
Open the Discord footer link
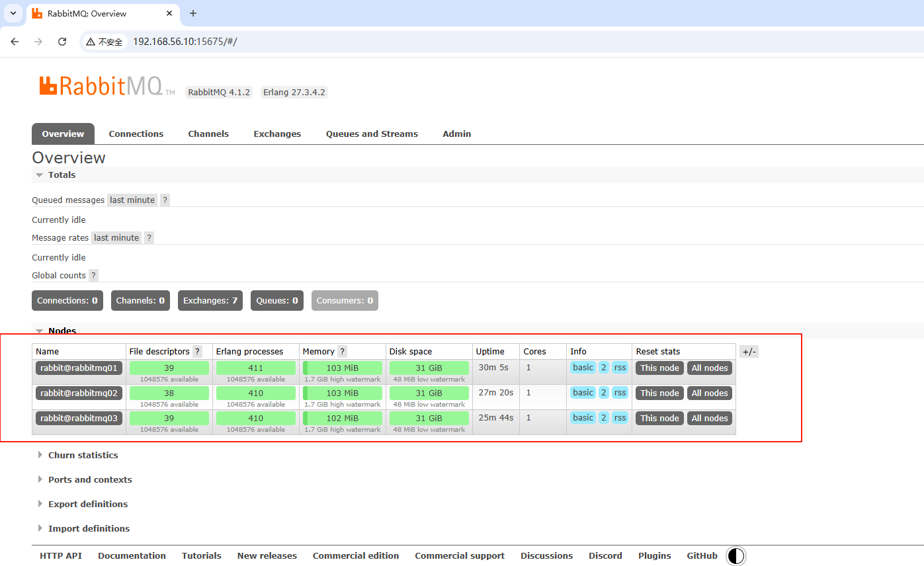click(606, 556)
